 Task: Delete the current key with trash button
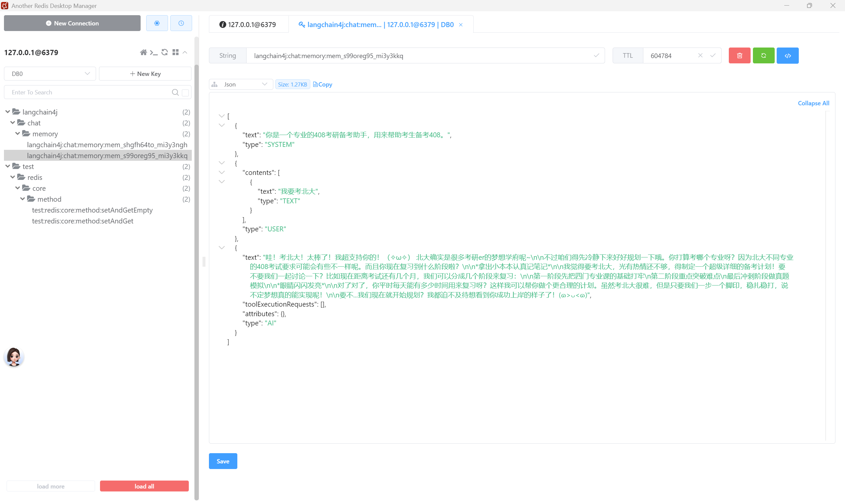click(739, 56)
